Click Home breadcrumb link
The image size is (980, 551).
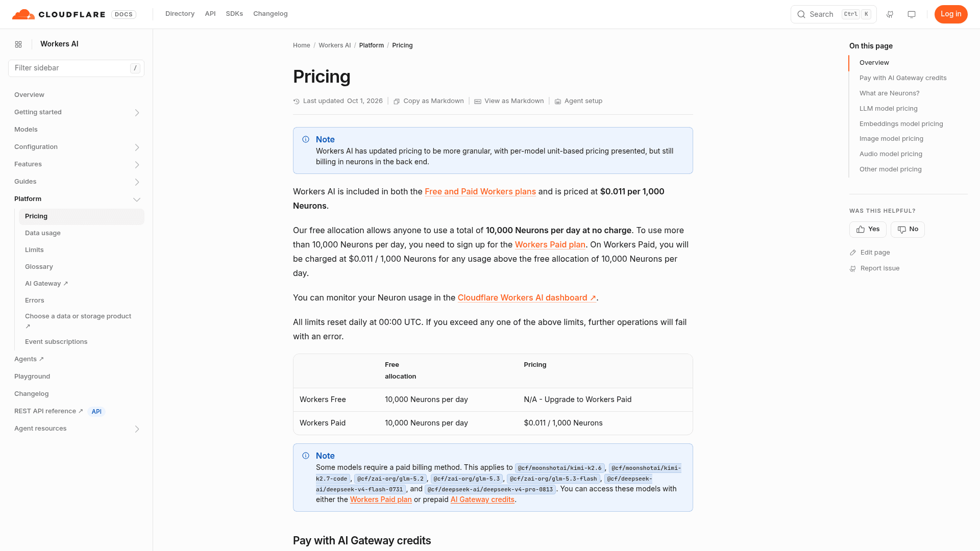pos(302,45)
